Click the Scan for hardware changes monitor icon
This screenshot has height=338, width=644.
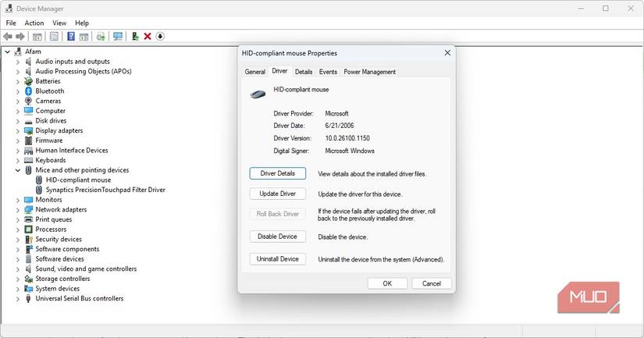point(118,37)
